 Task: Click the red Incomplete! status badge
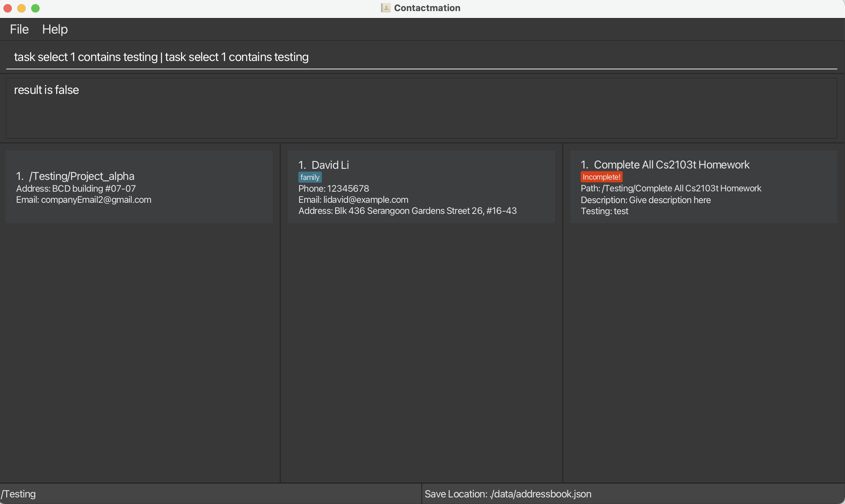601,177
